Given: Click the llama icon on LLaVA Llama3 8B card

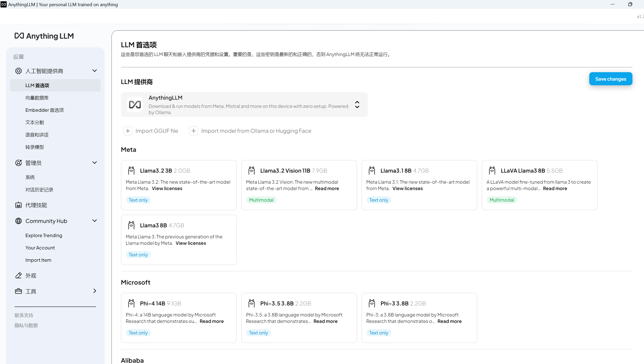Looking at the screenshot, I should pos(492,170).
